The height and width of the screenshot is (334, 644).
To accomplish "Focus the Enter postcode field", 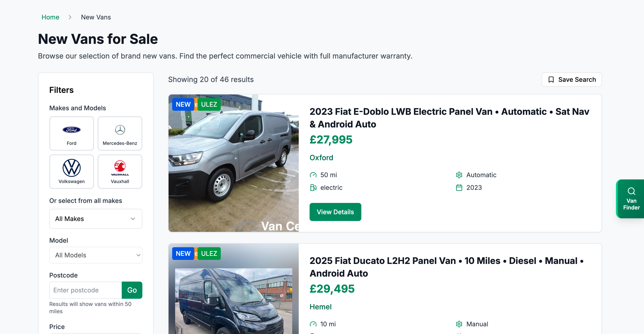I will [85, 290].
